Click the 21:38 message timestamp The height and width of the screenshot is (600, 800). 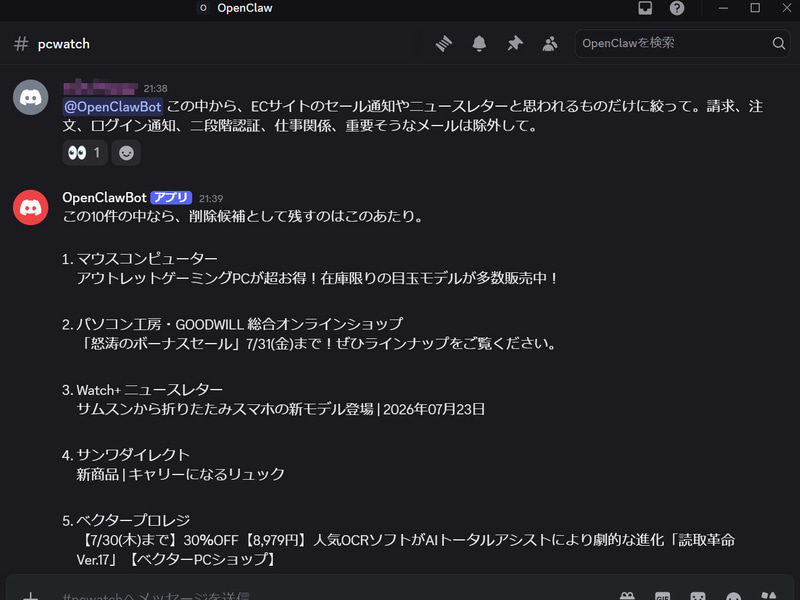pos(155,88)
